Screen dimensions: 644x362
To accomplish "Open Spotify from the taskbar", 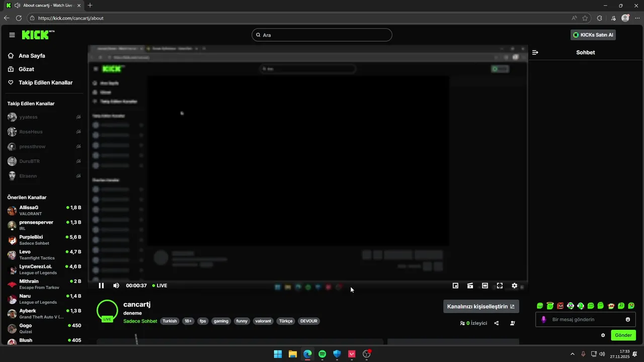I will 323,354.
